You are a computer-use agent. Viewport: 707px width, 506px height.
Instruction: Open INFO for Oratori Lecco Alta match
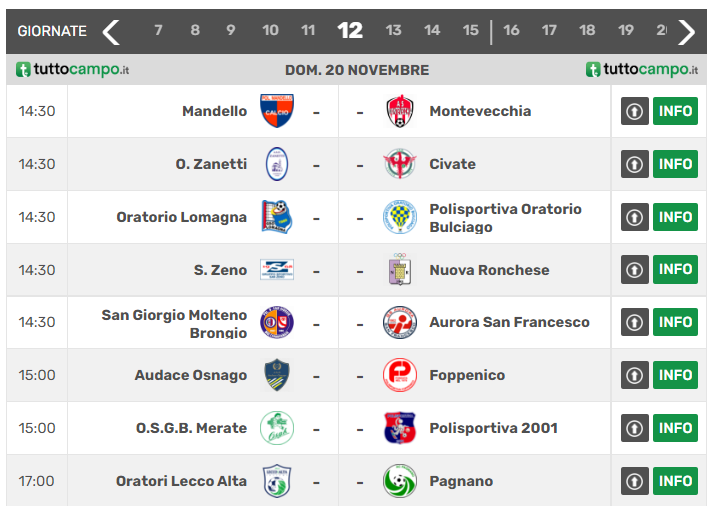click(x=675, y=481)
